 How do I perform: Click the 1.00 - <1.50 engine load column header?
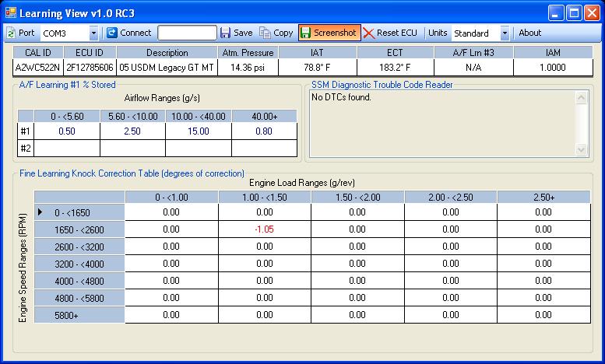pyautogui.click(x=264, y=197)
